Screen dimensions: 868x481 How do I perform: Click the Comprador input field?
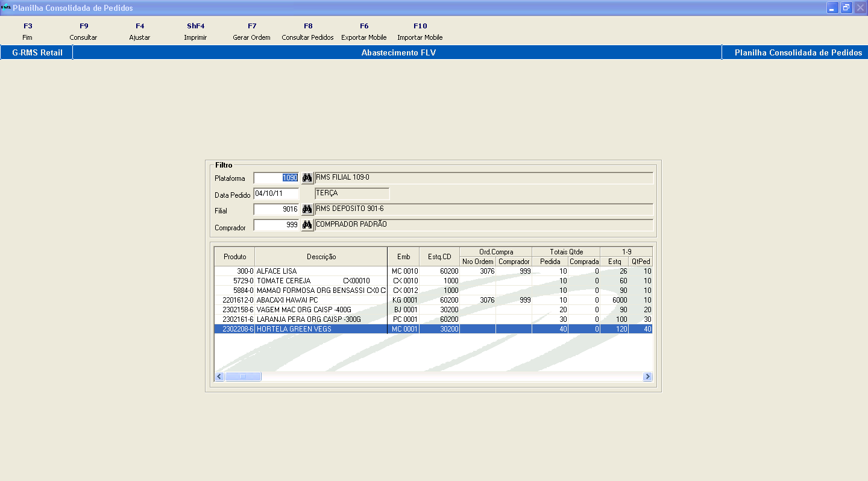pyautogui.click(x=277, y=225)
